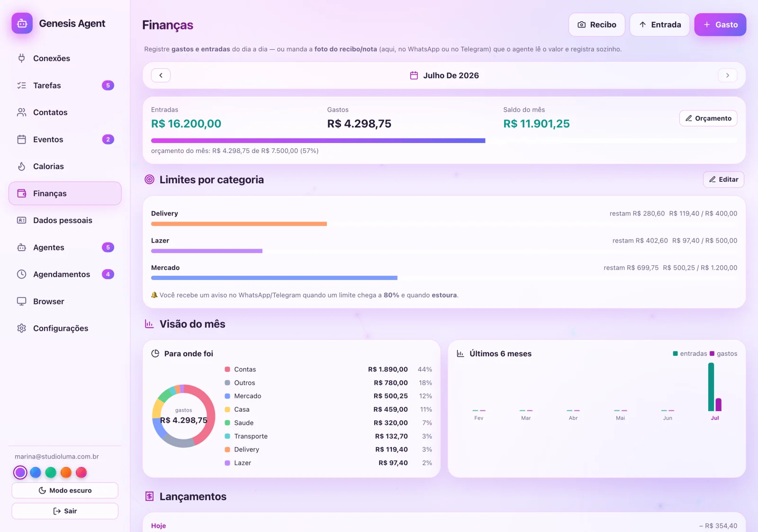Click the Agentes robot icon
758x532 pixels.
pyautogui.click(x=22, y=247)
